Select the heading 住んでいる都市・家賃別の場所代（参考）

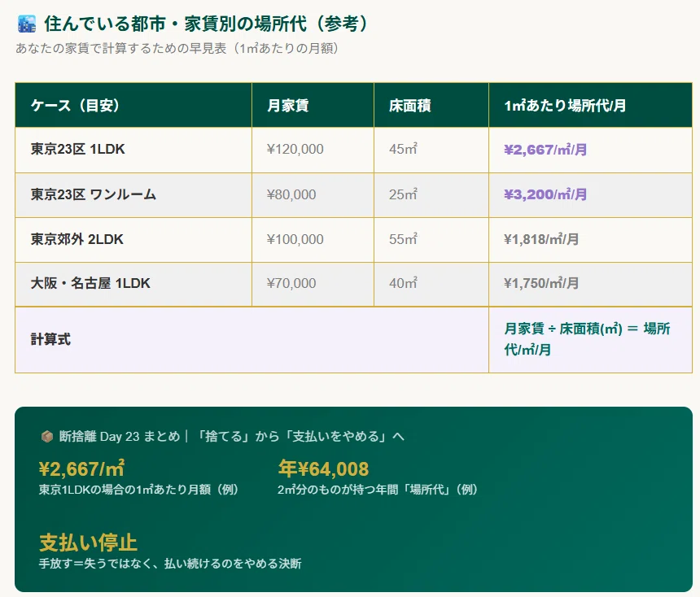(x=206, y=24)
